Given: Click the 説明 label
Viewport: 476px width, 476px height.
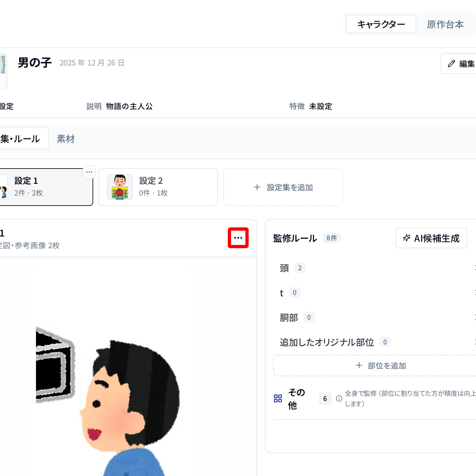Looking at the screenshot, I should pyautogui.click(x=94, y=106).
